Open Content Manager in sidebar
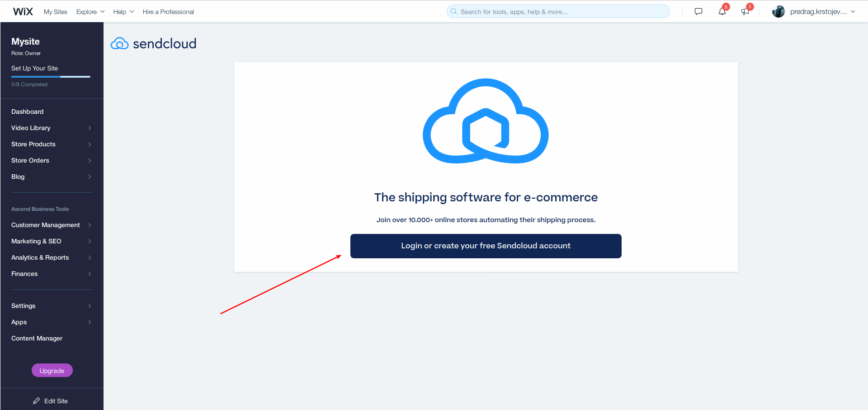The width and height of the screenshot is (868, 410). coord(37,338)
